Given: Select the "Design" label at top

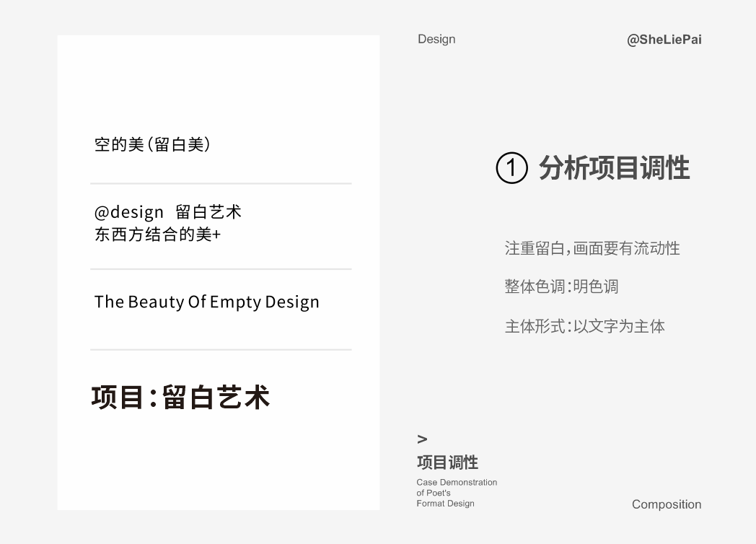Looking at the screenshot, I should 436,39.
